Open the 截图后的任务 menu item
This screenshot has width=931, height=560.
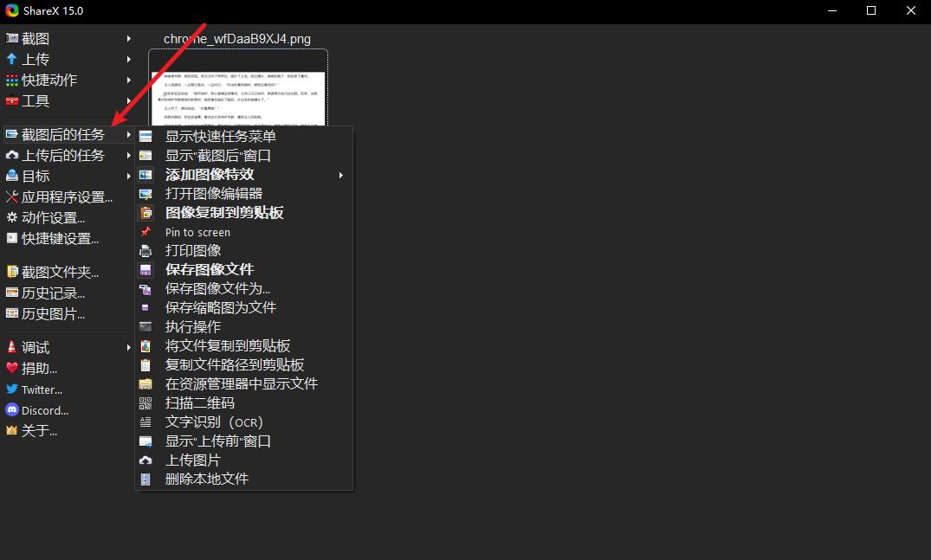(69, 135)
